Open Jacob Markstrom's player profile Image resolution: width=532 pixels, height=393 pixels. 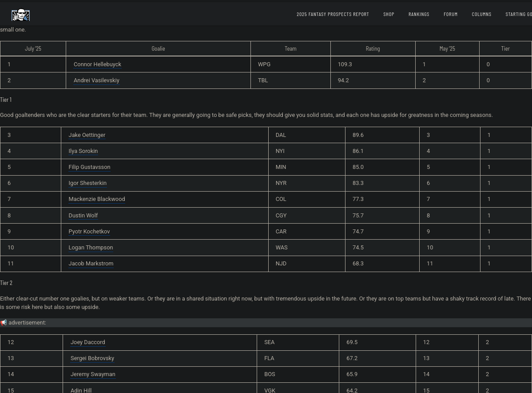[91, 263]
